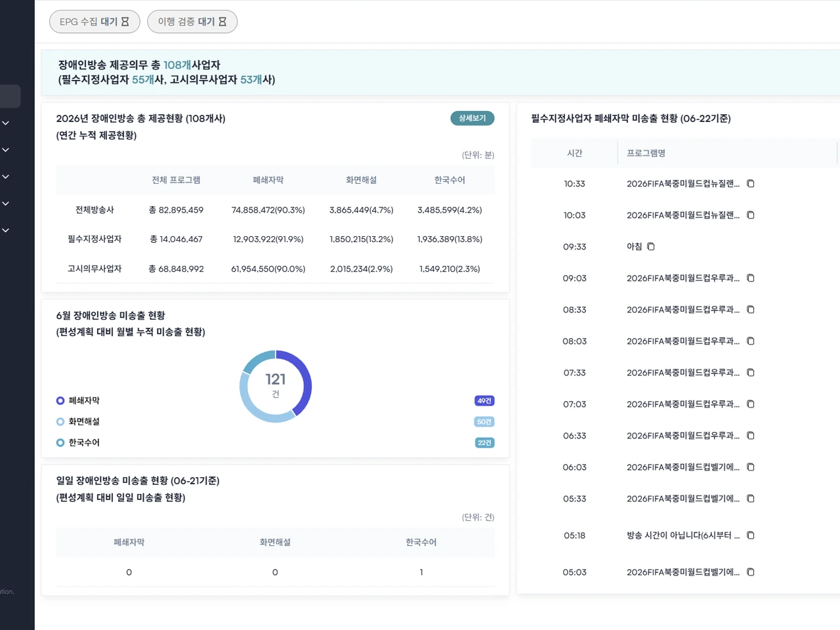840x630 pixels.
Task: Click the 시간 column header
Action: point(575,153)
